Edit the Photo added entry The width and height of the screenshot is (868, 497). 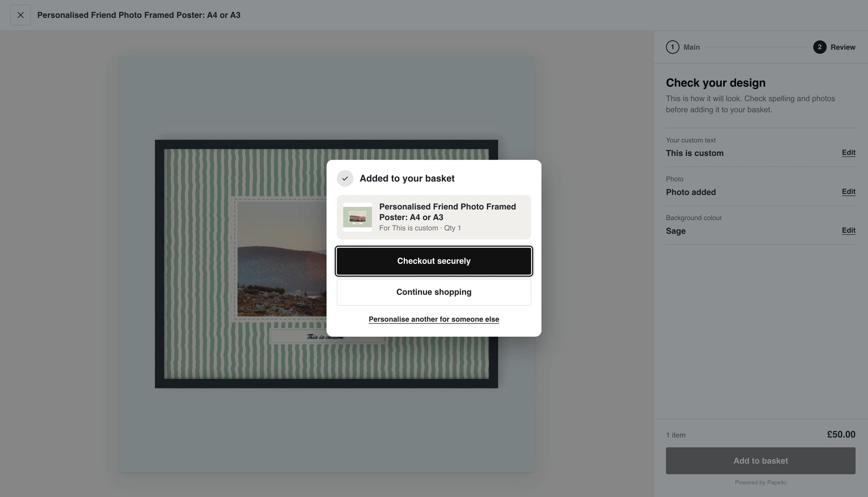pos(848,192)
